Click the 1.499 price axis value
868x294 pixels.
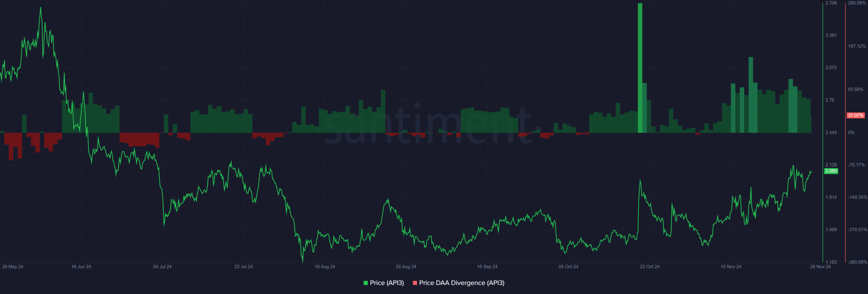(x=831, y=230)
